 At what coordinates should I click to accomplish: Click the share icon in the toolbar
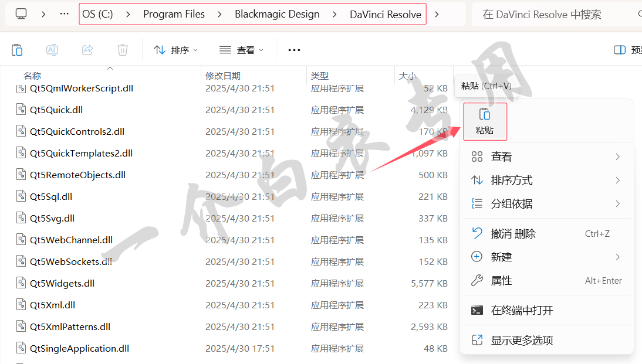[87, 50]
